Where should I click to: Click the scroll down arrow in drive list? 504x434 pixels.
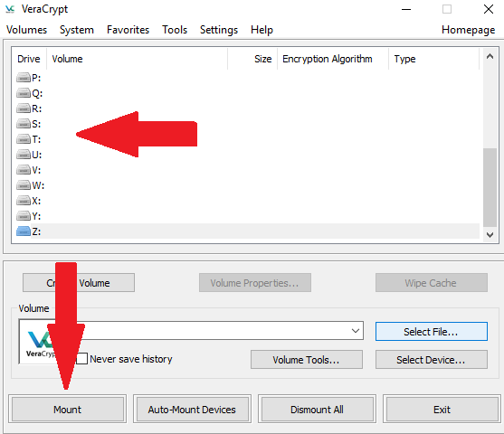click(490, 234)
